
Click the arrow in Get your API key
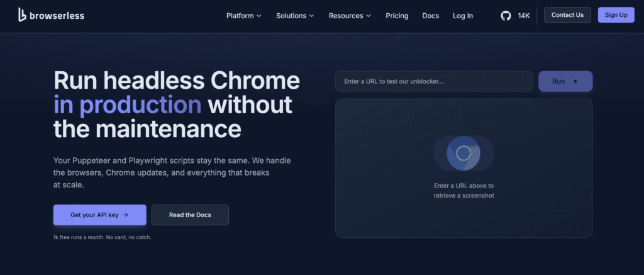click(126, 215)
